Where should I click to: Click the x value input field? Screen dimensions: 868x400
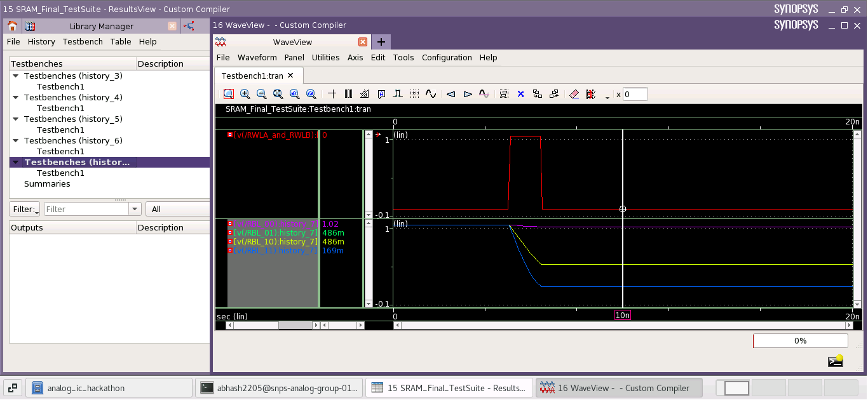635,94
